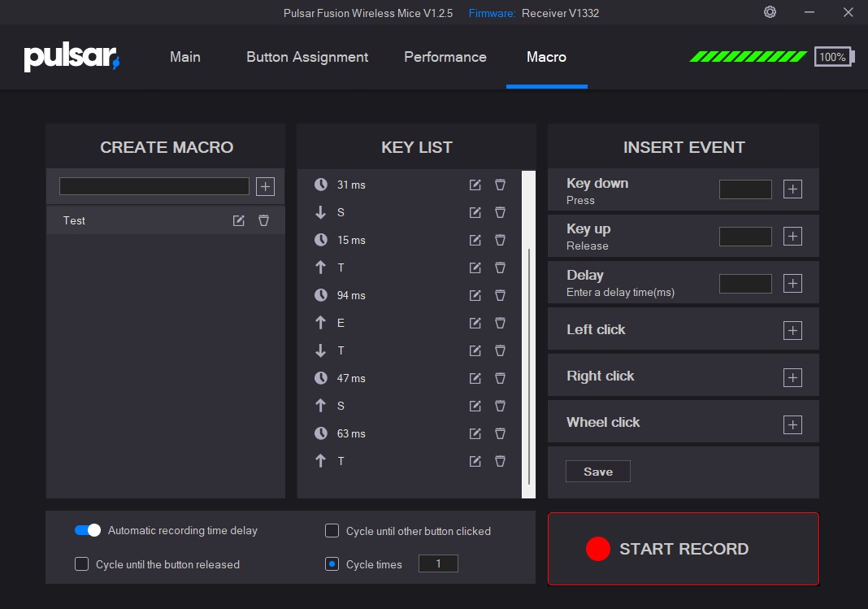
Task: Edit the Test macro name
Action: (x=238, y=220)
